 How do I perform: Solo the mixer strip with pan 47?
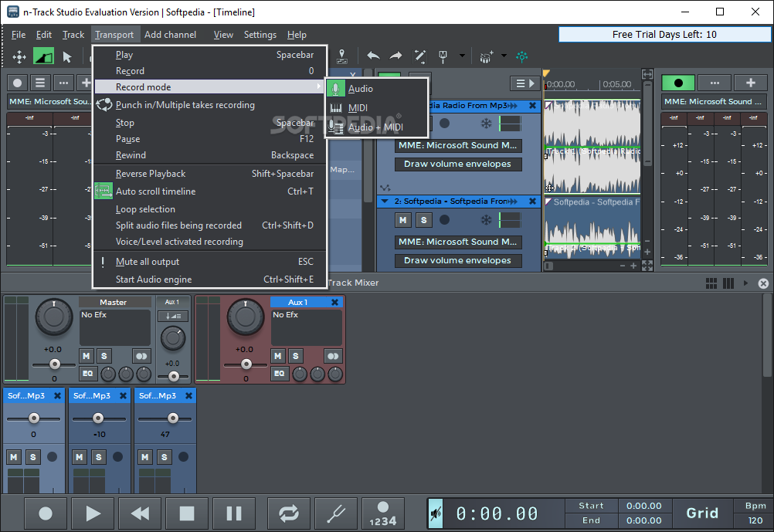pyautogui.click(x=165, y=457)
